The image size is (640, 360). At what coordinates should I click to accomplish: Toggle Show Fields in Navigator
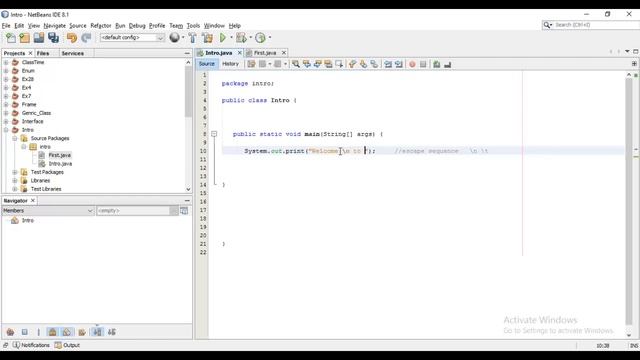24,332
